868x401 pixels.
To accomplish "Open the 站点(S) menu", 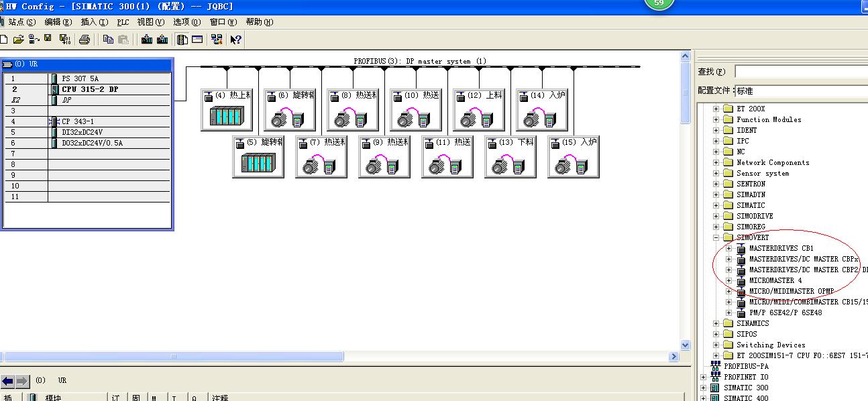I will pos(22,22).
